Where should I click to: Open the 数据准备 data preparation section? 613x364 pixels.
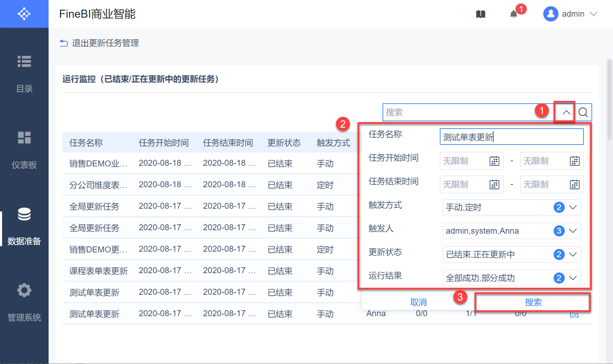tap(24, 227)
